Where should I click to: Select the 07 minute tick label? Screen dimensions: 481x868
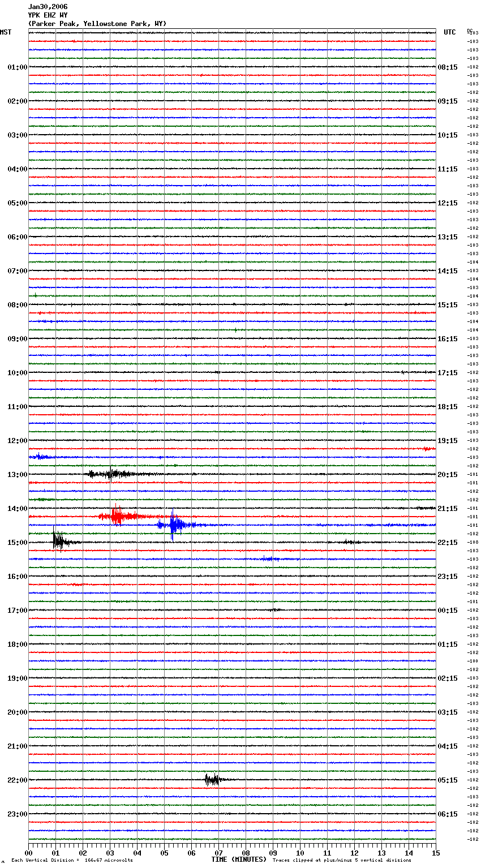click(x=218, y=853)
